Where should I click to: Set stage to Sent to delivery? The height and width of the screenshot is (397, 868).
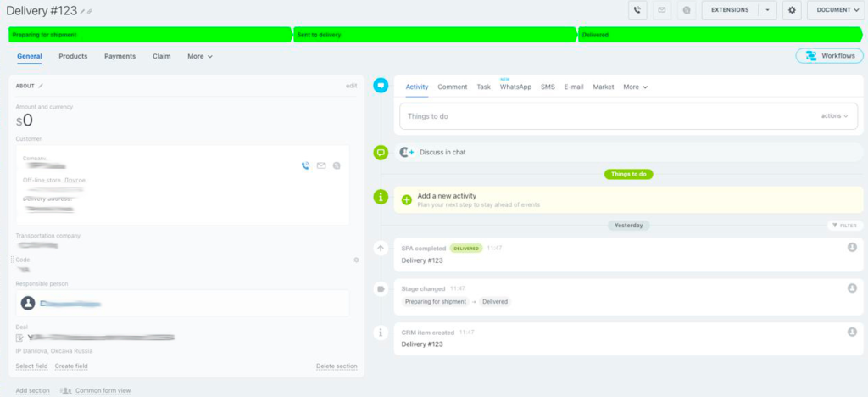click(434, 35)
